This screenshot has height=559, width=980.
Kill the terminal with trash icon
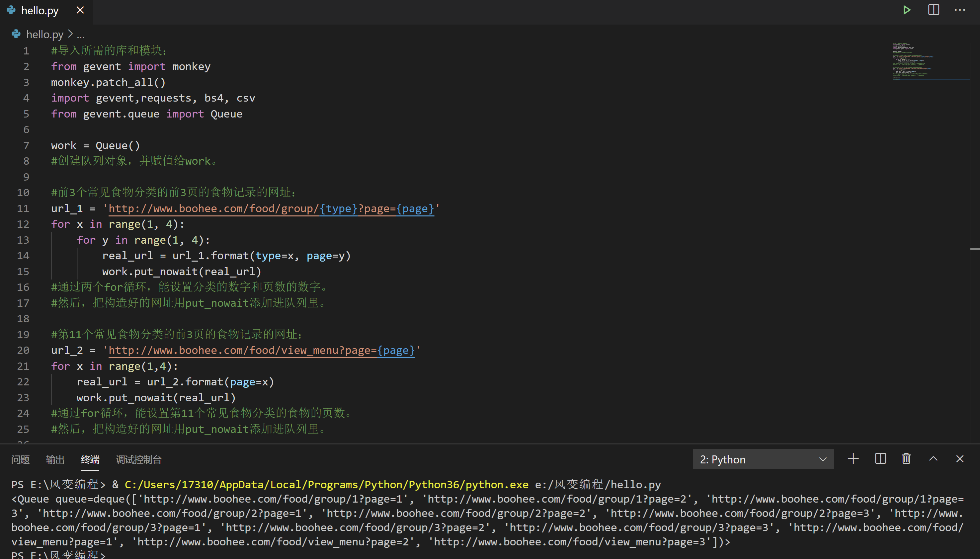906,459
